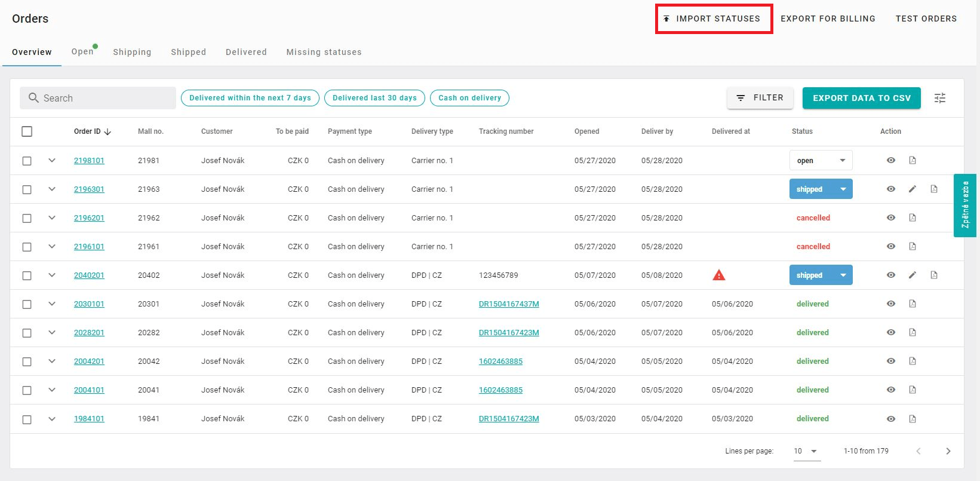Screen dimensions: 980x481
Task: Open document icon for order 2196101
Action: coord(913,246)
